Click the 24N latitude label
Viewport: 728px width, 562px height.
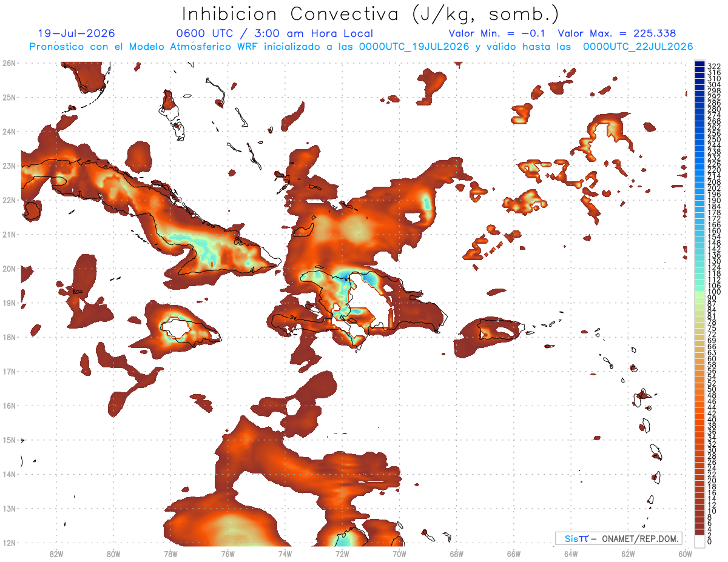8,132
